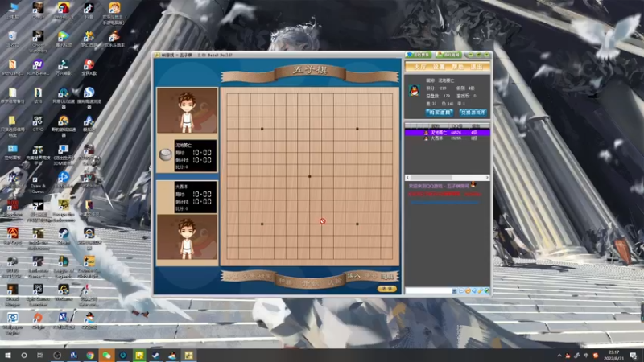644x362 pixels.
Task: Select the GTFO desktop icon
Action: tap(38, 124)
